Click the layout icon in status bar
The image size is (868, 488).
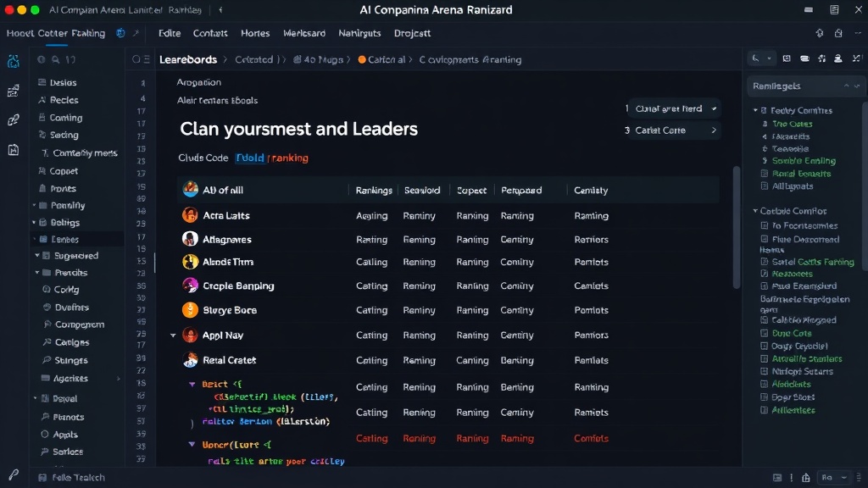[x=777, y=478]
